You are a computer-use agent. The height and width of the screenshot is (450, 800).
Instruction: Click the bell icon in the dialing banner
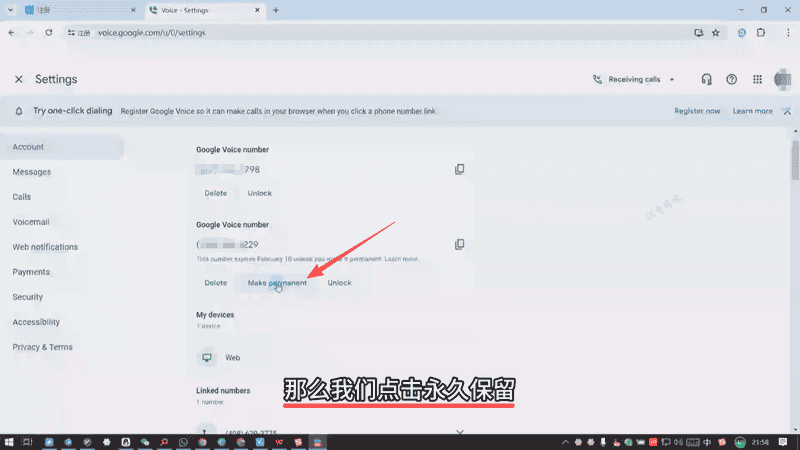point(19,111)
